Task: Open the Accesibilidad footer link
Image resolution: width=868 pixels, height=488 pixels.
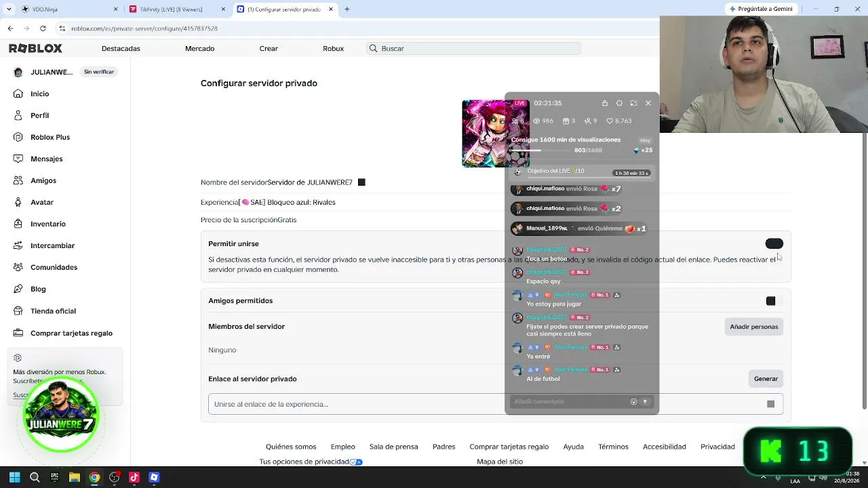Action: click(665, 447)
